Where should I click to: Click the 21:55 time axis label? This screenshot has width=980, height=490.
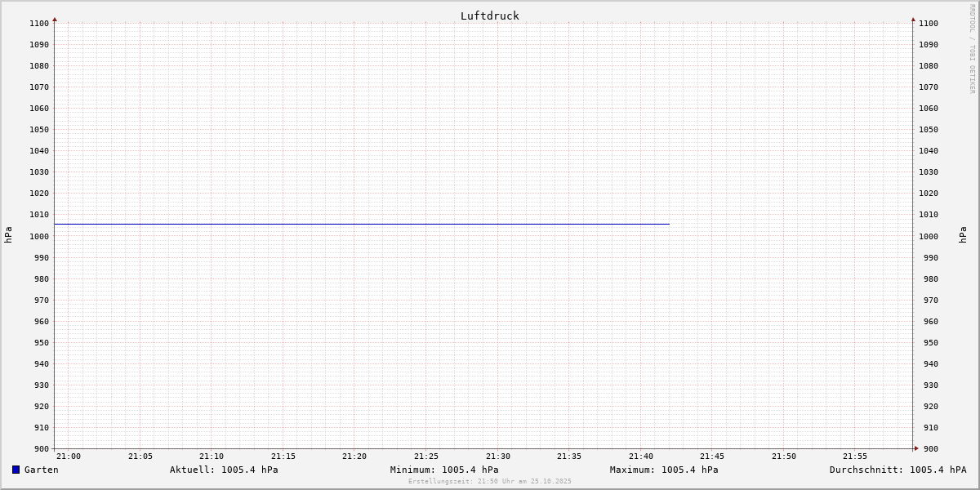[855, 457]
